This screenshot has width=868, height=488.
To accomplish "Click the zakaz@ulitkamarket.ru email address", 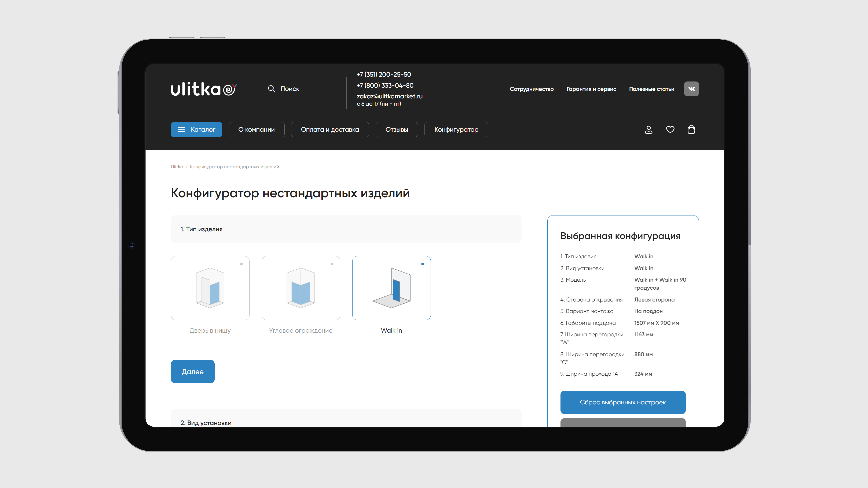I will tap(390, 96).
